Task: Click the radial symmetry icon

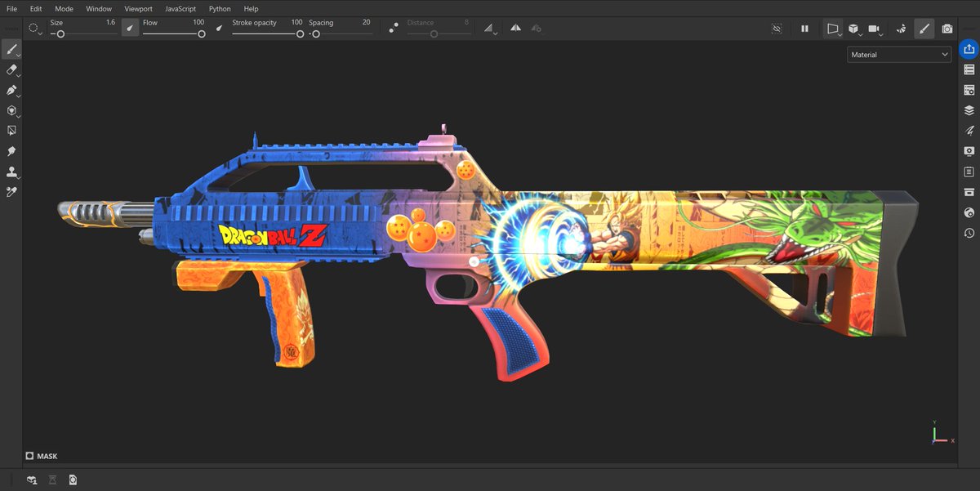Action: tap(536, 28)
